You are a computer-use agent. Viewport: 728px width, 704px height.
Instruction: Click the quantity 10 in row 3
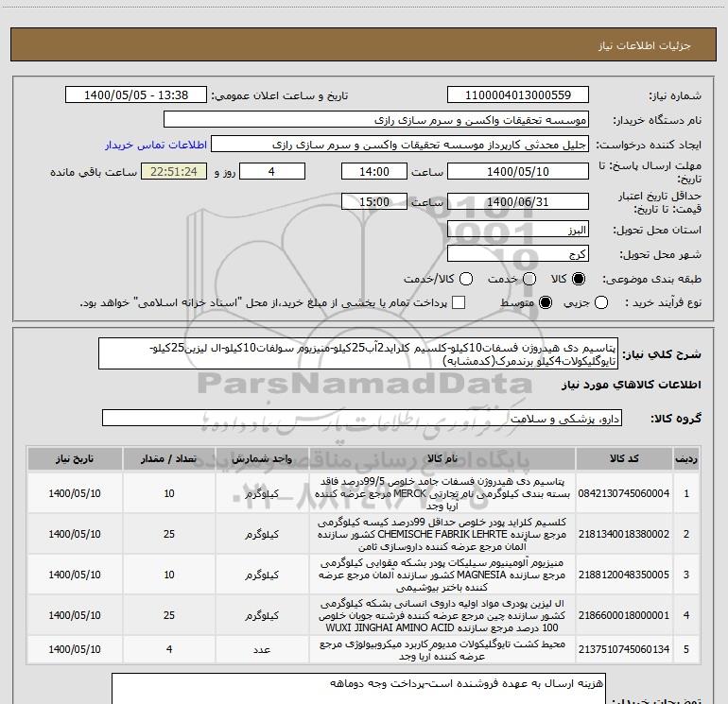[x=169, y=575]
